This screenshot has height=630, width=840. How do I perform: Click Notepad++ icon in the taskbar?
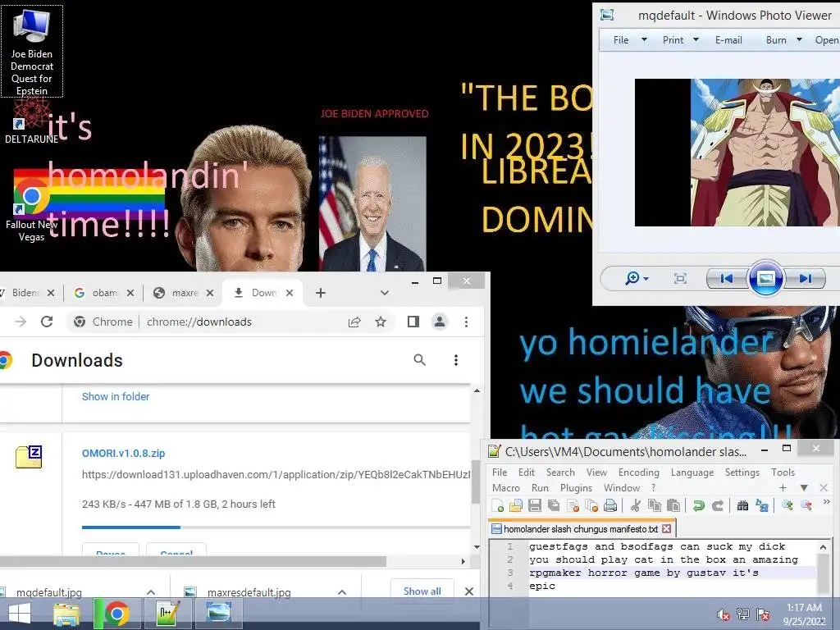pyautogui.click(x=167, y=614)
